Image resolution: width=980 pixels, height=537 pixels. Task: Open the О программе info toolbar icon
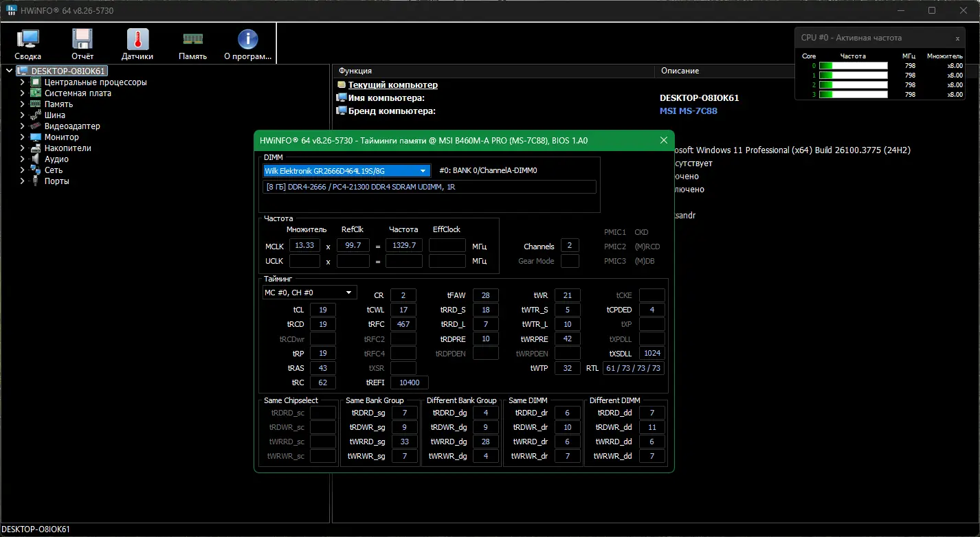[x=247, y=45]
